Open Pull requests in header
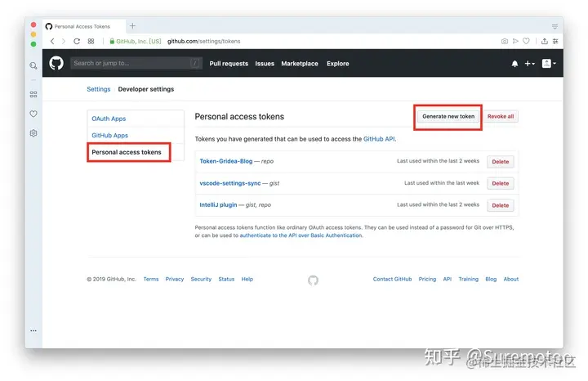The height and width of the screenshot is (381, 588). tap(229, 64)
